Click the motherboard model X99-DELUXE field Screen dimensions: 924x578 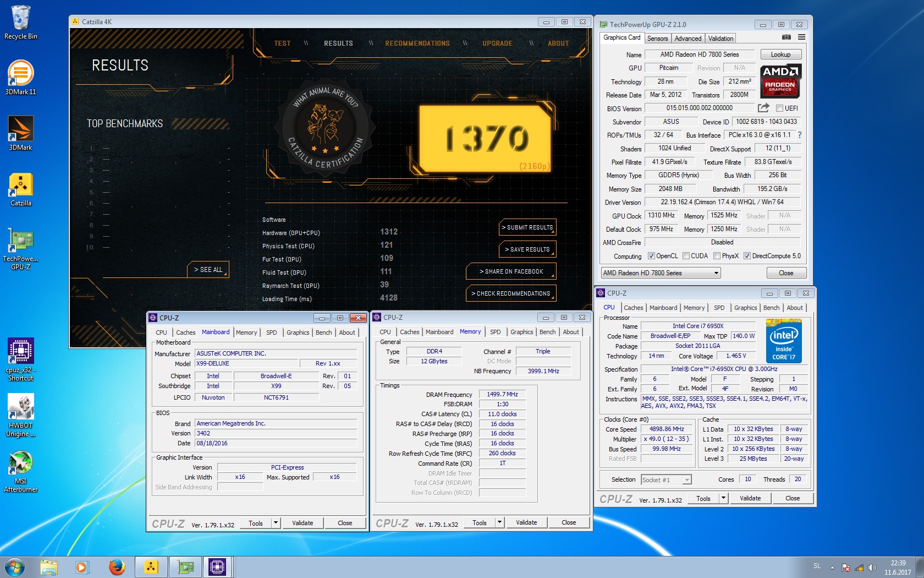(246, 363)
